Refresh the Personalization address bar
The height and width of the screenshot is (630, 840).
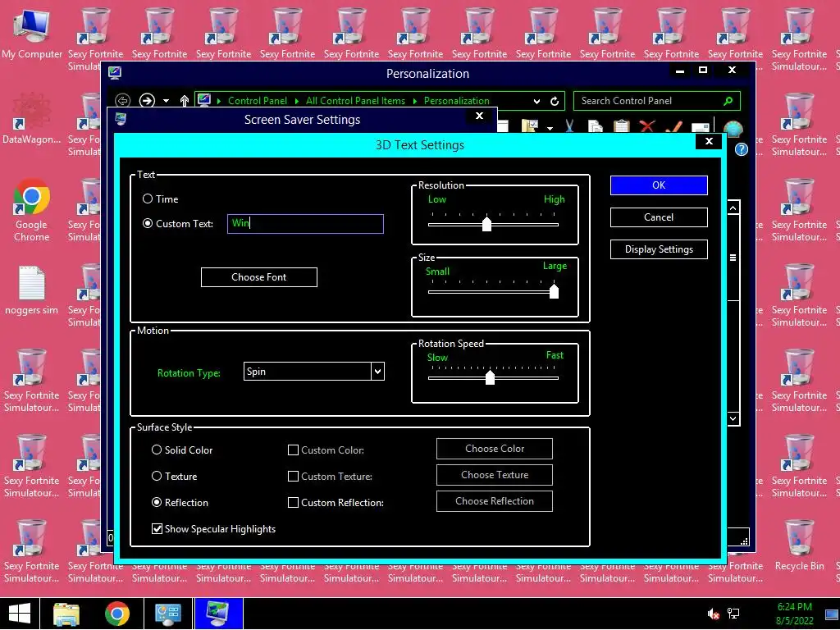(x=555, y=101)
